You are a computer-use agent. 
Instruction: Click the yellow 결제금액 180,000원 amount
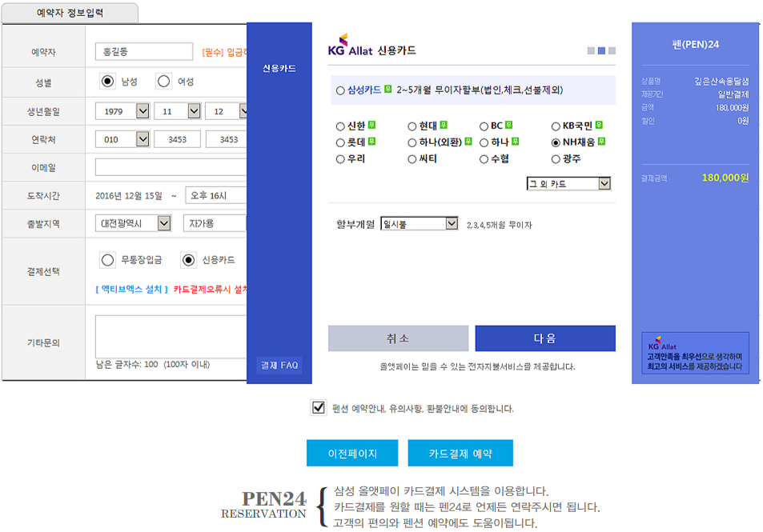tap(725, 178)
